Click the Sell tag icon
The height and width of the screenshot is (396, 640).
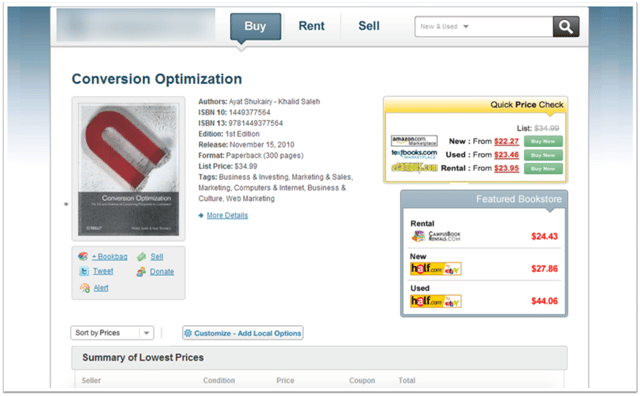(x=141, y=256)
